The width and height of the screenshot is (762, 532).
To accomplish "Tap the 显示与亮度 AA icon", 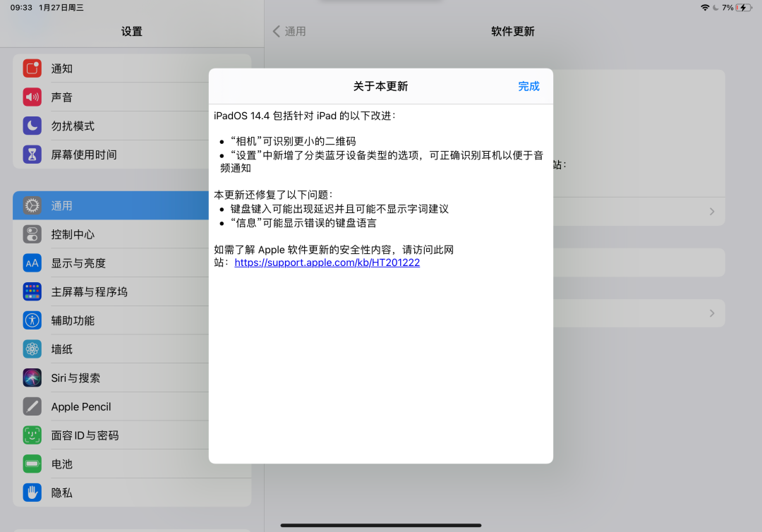I will (32, 263).
